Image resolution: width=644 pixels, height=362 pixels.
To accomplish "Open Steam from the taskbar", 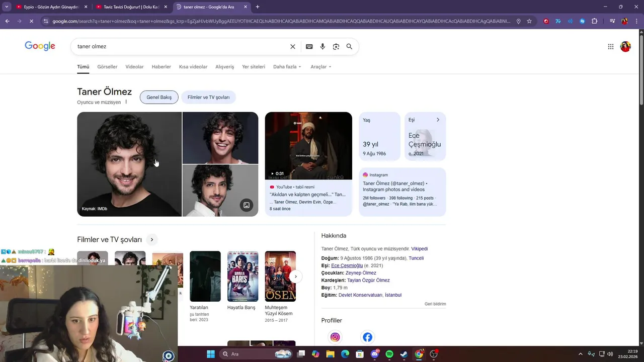I will [x=404, y=354].
